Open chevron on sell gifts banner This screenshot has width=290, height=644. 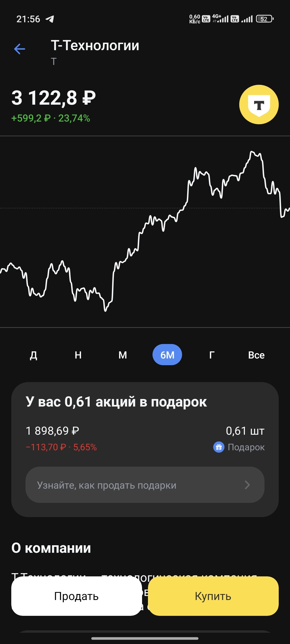point(247,485)
